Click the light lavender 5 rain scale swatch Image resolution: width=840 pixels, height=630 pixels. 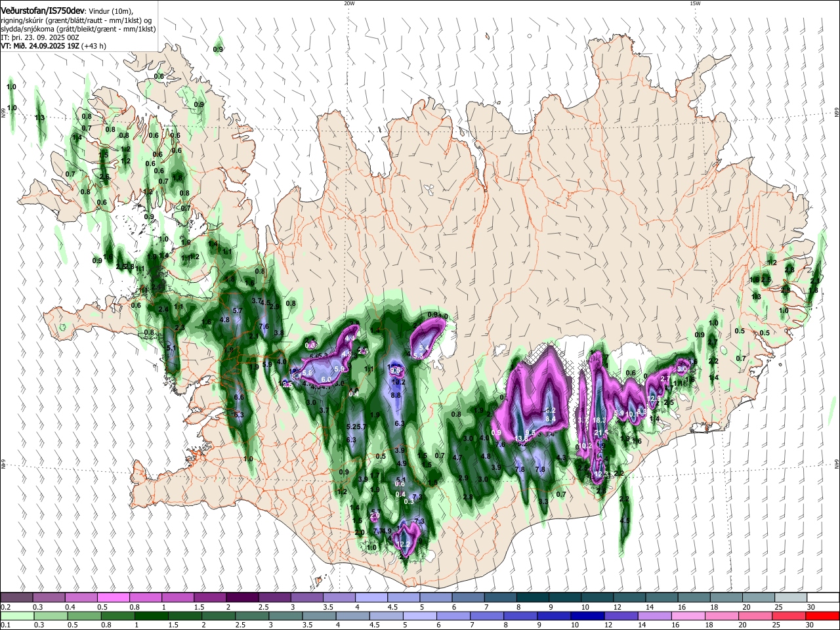[x=420, y=616]
